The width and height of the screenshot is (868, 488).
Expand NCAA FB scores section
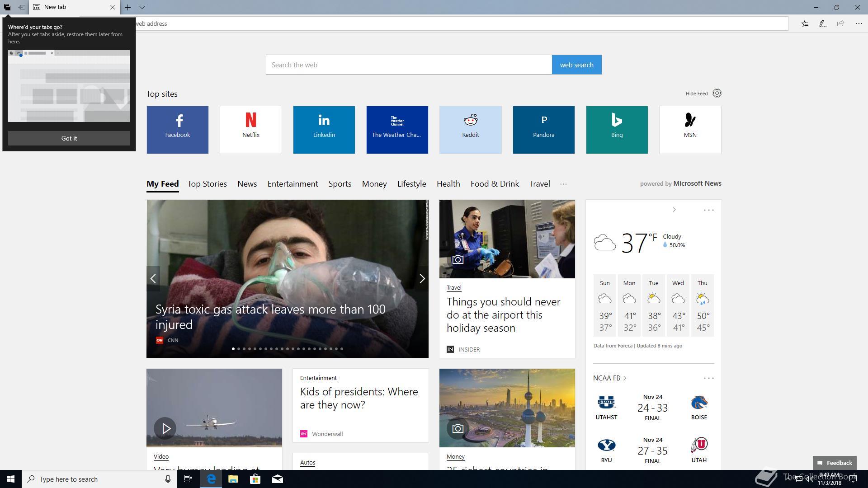[610, 378]
